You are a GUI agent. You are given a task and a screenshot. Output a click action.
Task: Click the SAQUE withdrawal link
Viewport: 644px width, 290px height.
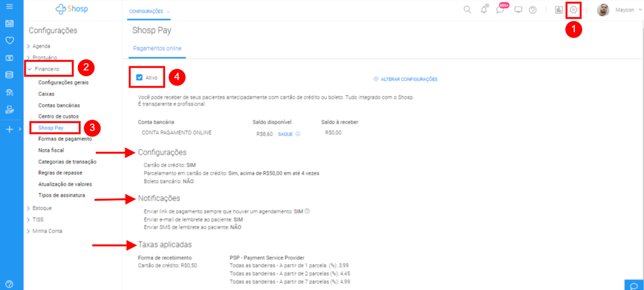(x=285, y=134)
